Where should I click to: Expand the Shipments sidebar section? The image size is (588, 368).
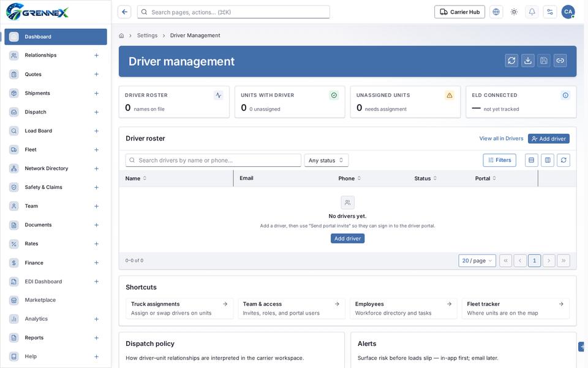pyautogui.click(x=96, y=93)
